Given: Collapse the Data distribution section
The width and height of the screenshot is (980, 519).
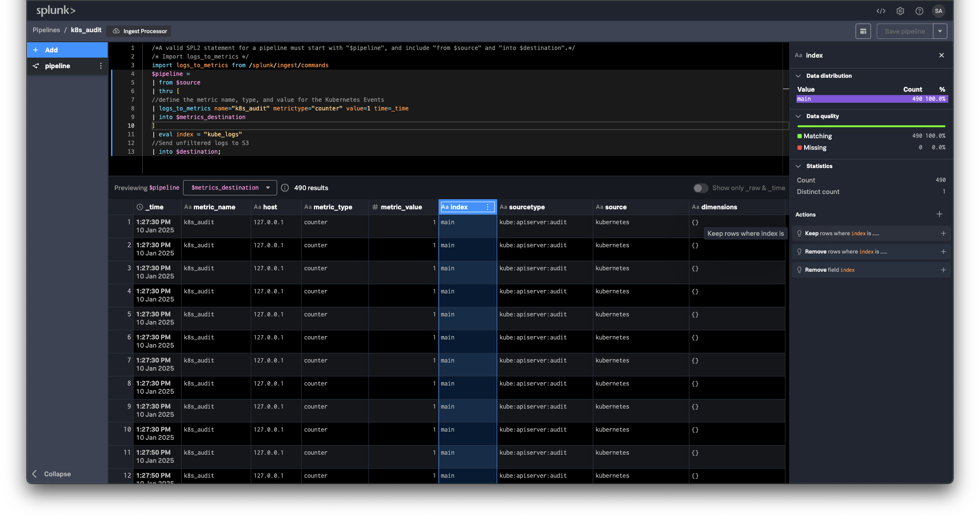Looking at the screenshot, I should [x=798, y=75].
